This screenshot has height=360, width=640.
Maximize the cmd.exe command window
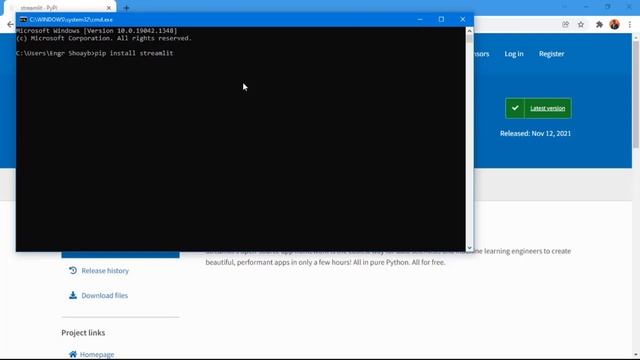coord(441,20)
